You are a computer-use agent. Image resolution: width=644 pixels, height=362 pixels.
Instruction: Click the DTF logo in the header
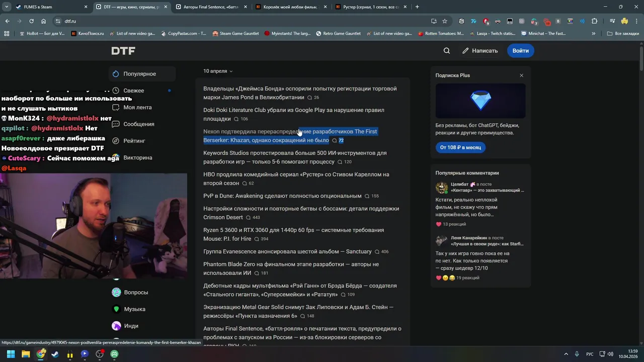123,51
